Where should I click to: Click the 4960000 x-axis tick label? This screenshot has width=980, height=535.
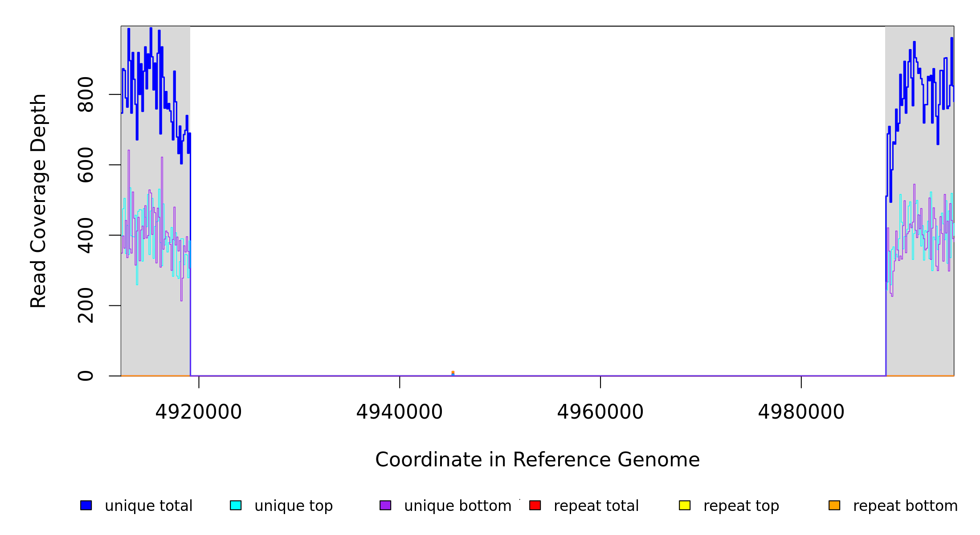pyautogui.click(x=600, y=412)
